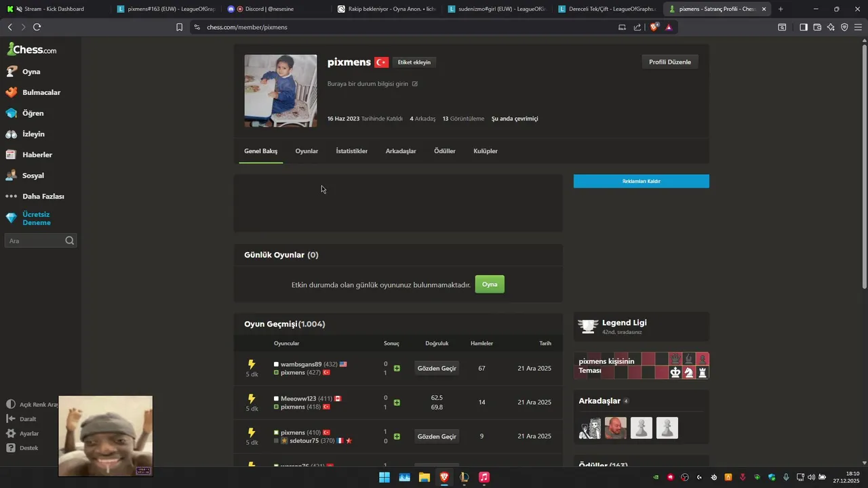Open a new browser tab with plus
The height and width of the screenshot is (488, 868).
pyautogui.click(x=781, y=9)
